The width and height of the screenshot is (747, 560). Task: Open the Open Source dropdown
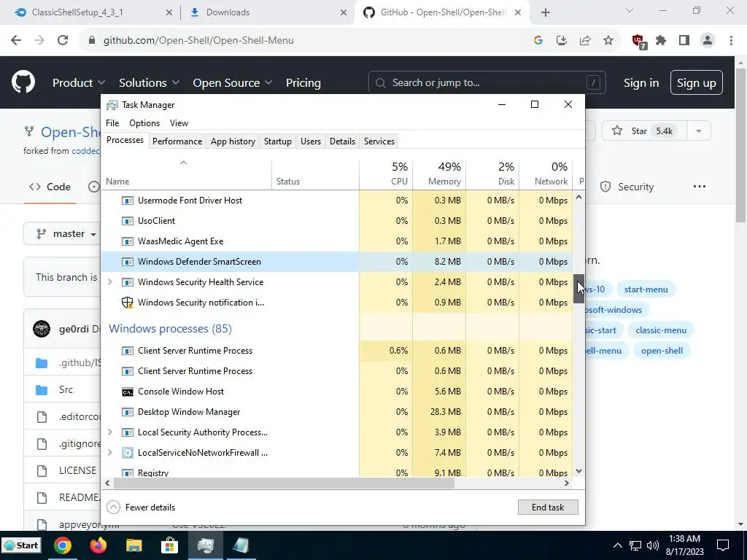233,82
